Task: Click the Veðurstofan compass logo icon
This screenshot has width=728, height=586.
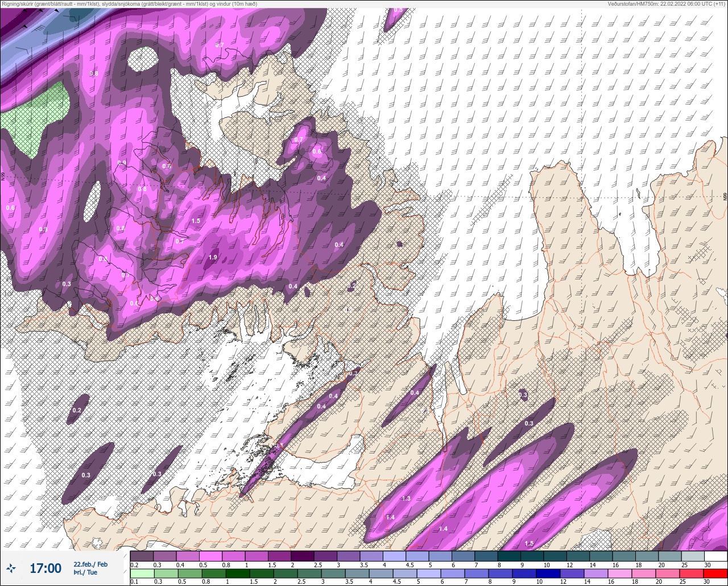Action: [x=11, y=568]
